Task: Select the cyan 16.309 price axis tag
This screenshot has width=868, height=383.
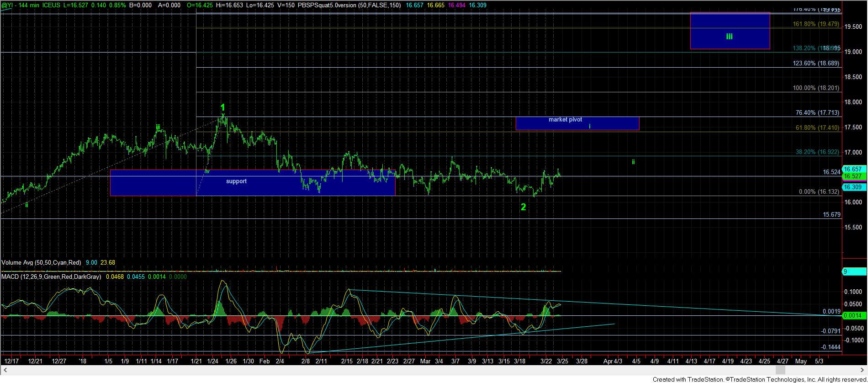Action: 852,187
